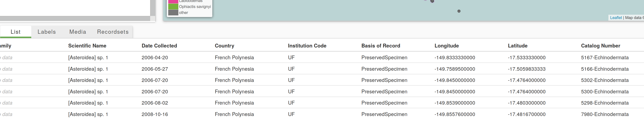Click the Leaflet attribution link
Image resolution: width=644 pixels, height=118 pixels.
coord(616,18)
